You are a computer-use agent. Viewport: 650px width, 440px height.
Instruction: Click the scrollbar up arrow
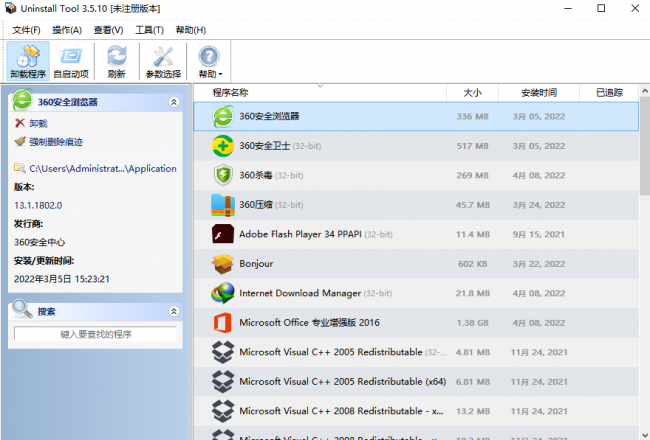pyautogui.click(x=645, y=91)
